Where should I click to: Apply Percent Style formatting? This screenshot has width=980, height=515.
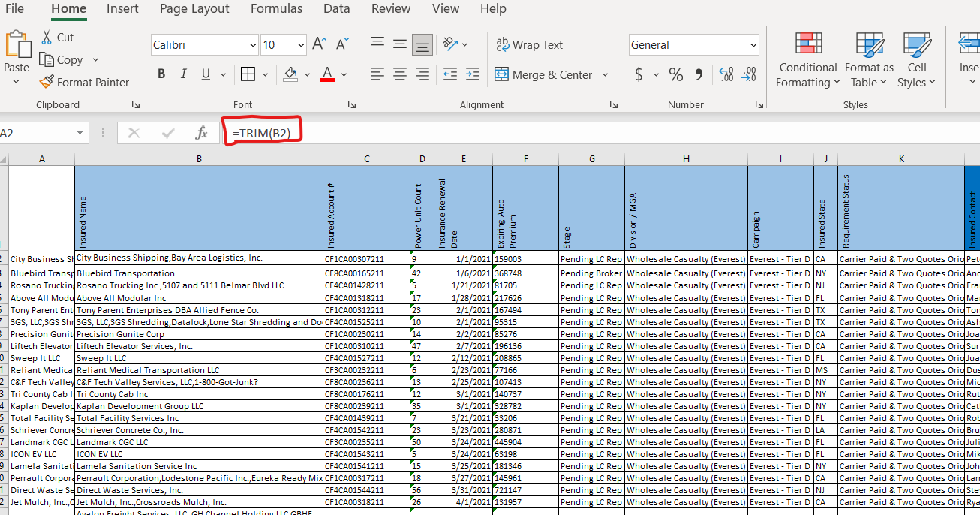[676, 74]
